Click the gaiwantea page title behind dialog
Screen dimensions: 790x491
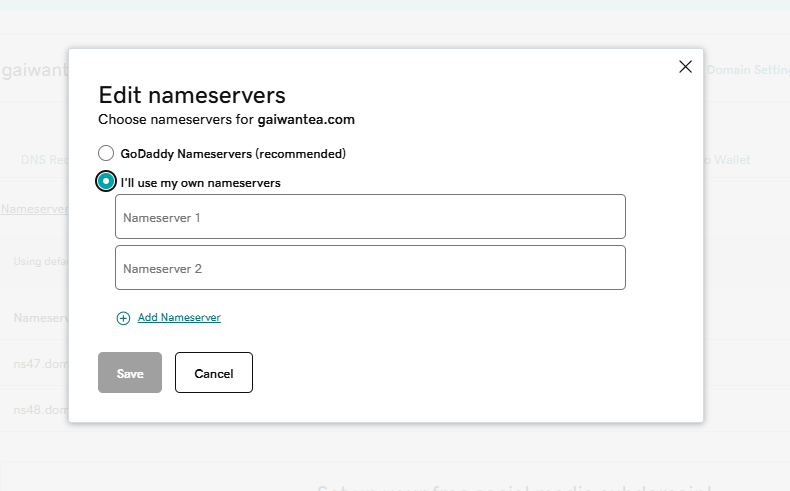click(x=34, y=73)
